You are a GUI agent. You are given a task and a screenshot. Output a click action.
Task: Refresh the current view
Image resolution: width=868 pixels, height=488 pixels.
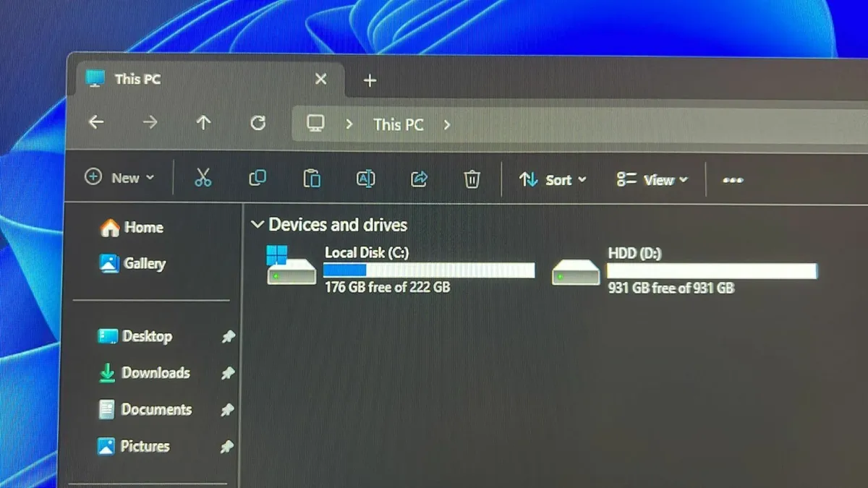coord(258,123)
